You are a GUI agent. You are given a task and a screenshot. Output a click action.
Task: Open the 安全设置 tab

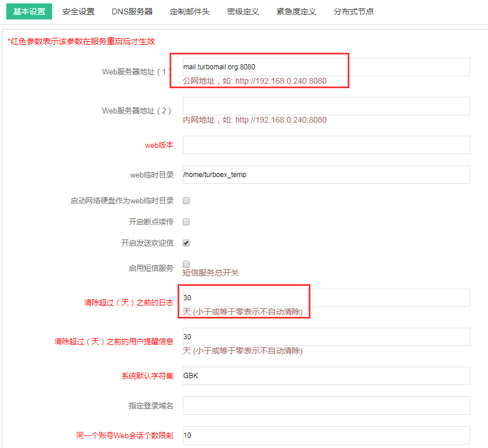tap(78, 11)
